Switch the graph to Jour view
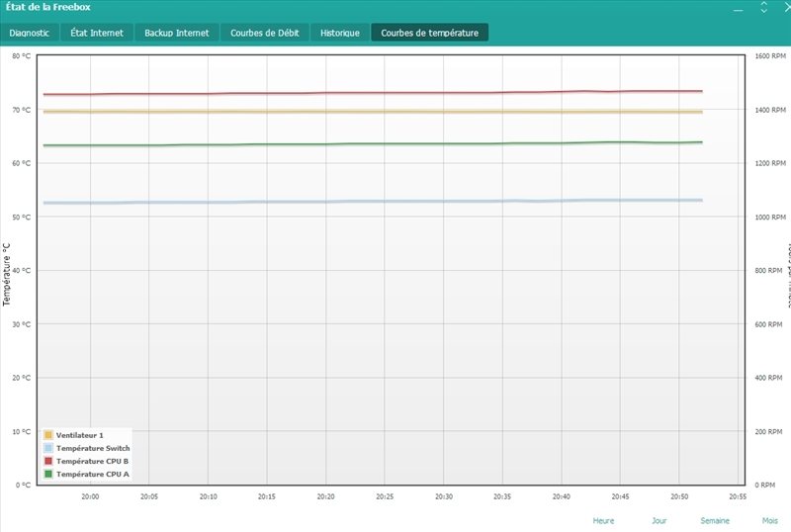This screenshot has height=532, width=791. click(659, 520)
